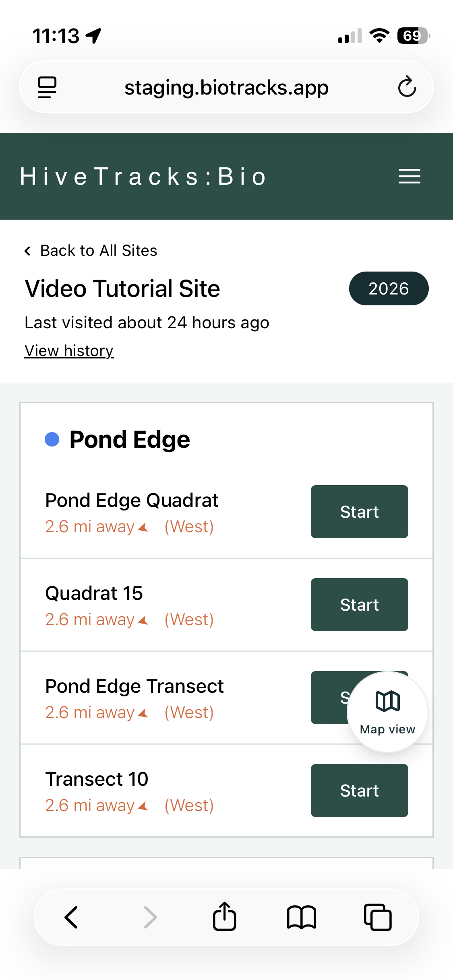Tap the Pond Edge section heading
Screen dimensions: 453x980
point(130,439)
